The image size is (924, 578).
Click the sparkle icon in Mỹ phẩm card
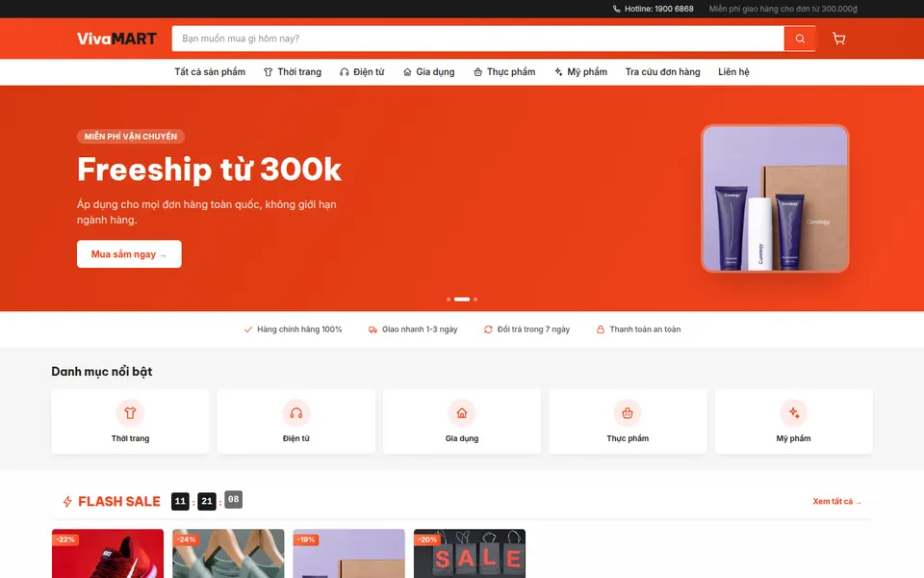[794, 413]
